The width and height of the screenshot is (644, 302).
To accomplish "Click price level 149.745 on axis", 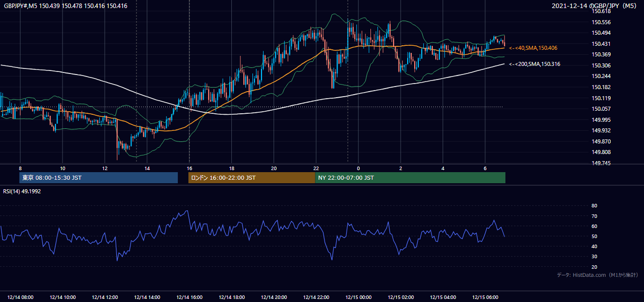I will (x=601, y=163).
